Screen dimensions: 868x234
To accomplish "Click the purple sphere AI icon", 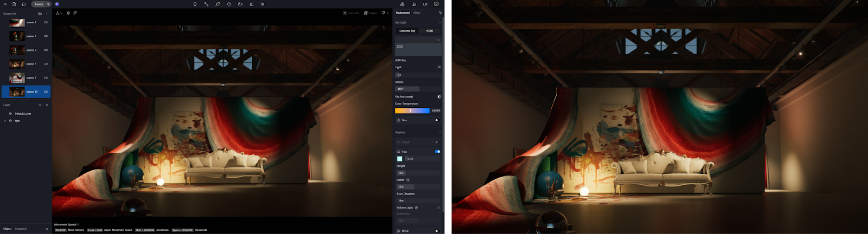I will tap(57, 4).
